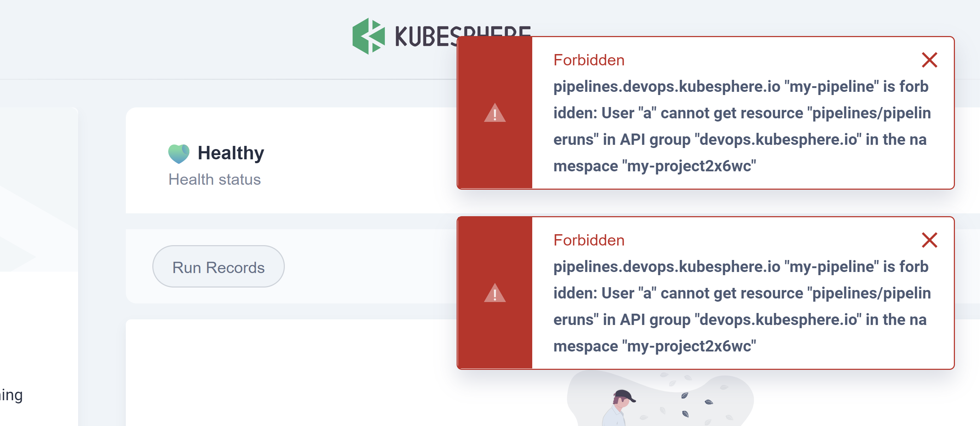Click the Run Records pill button
The image size is (980, 426).
coord(218,267)
